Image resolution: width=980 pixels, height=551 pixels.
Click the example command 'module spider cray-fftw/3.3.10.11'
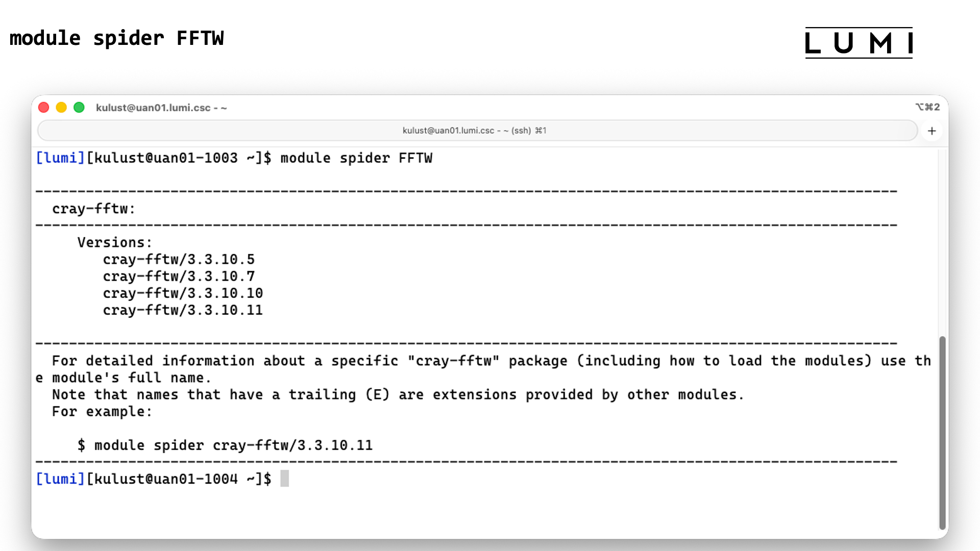[233, 445]
